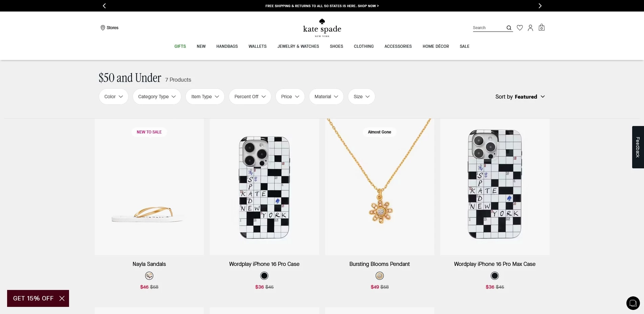Open the Nayla Sandals product link
Viewport: 644px width, 314px height.
click(149, 264)
